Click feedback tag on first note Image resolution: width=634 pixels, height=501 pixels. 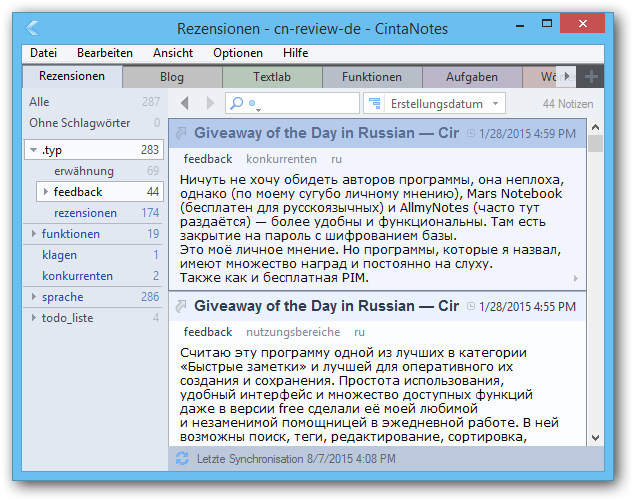coord(207,159)
